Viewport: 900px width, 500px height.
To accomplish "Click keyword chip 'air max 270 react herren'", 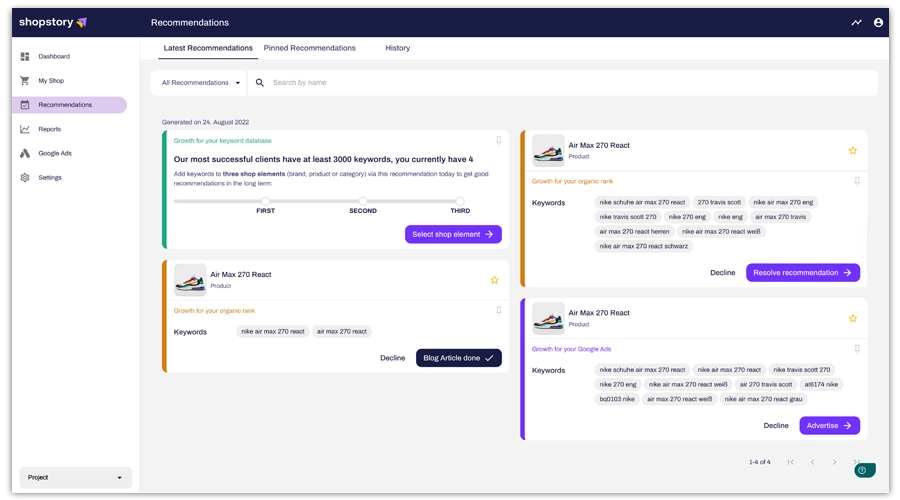I will click(x=634, y=231).
